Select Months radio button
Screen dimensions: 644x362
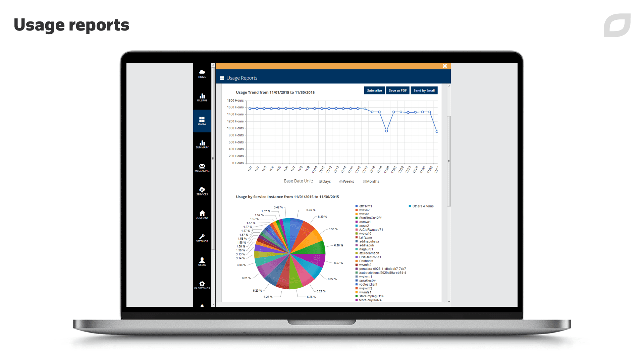pos(365,181)
